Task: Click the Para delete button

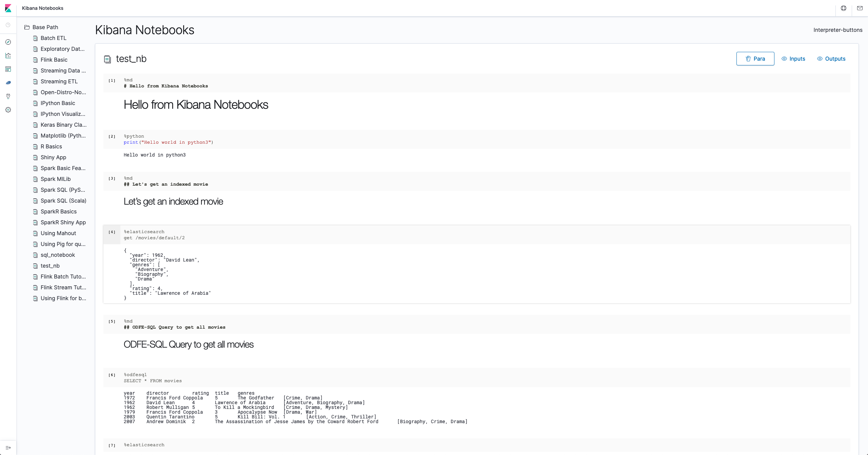Action: [x=755, y=59]
